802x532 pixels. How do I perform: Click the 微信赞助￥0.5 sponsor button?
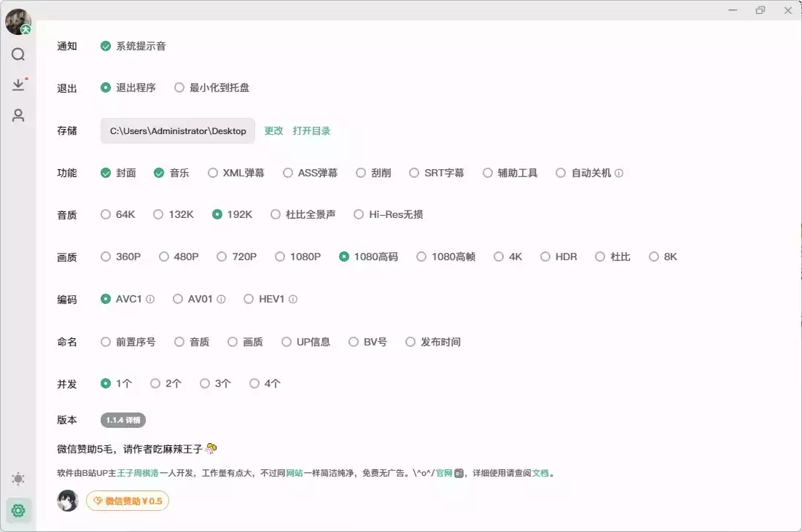coord(128,501)
